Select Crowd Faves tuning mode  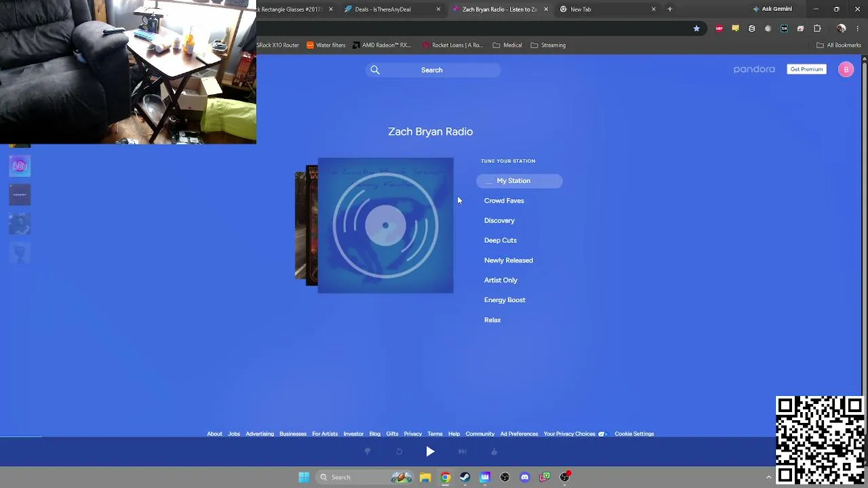coord(504,201)
